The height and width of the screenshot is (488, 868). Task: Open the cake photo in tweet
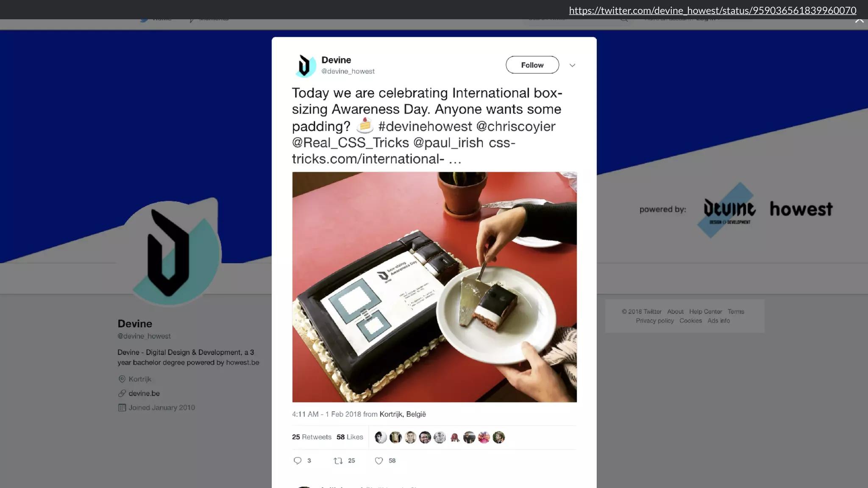tap(434, 287)
